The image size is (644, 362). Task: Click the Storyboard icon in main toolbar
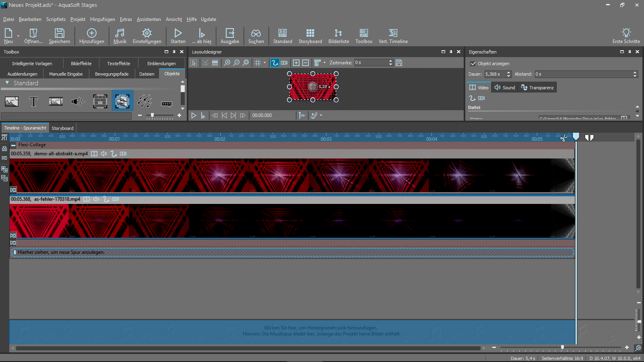(310, 36)
